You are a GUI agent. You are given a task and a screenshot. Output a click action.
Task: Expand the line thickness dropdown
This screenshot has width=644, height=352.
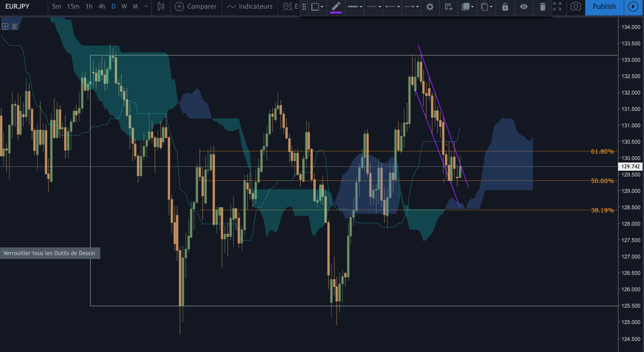tap(355, 7)
